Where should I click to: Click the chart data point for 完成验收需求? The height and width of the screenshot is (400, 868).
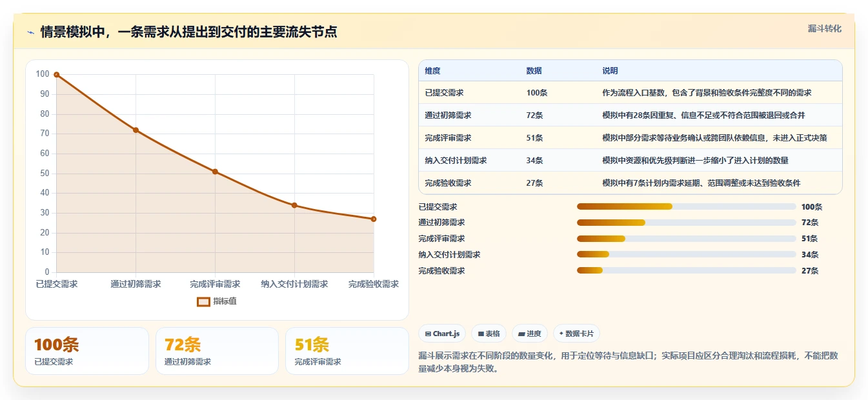(x=374, y=219)
